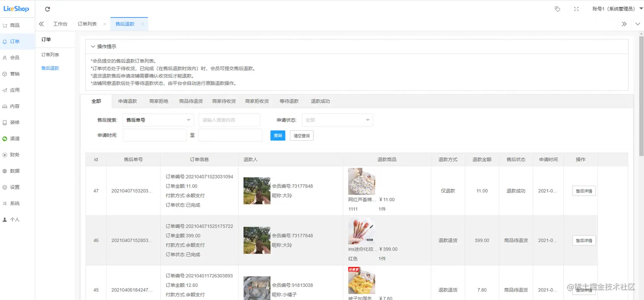The image size is (644, 300).
Task: Select the 全部 filter tab
Action: tap(96, 101)
